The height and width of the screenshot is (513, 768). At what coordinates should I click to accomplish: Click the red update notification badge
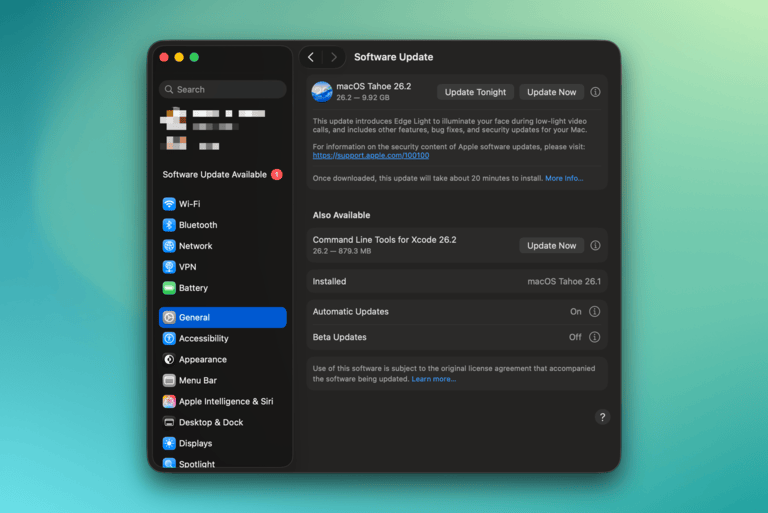click(277, 174)
